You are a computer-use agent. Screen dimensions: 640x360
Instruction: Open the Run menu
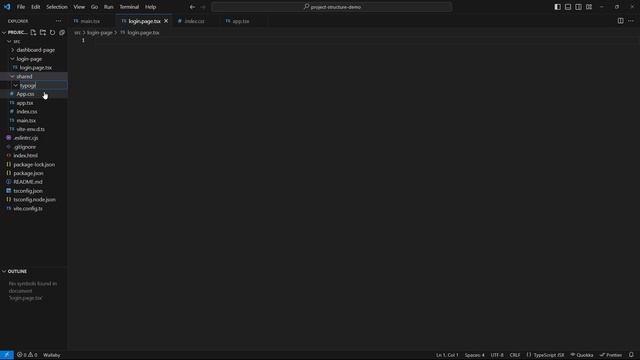[x=109, y=7]
